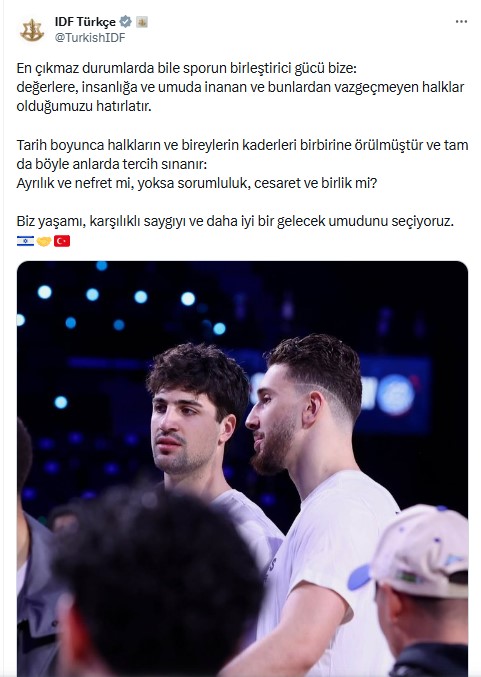The width and height of the screenshot is (481, 677).
Task: Click the line "Ayrılık ve nefret mi"
Action: [196, 183]
